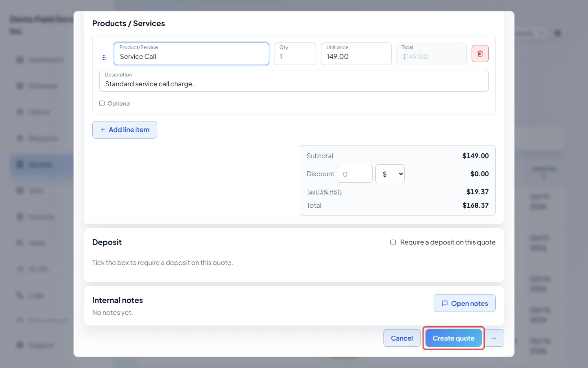The image size is (588, 368).
Task: Edit the Description field
Action: click(x=294, y=81)
